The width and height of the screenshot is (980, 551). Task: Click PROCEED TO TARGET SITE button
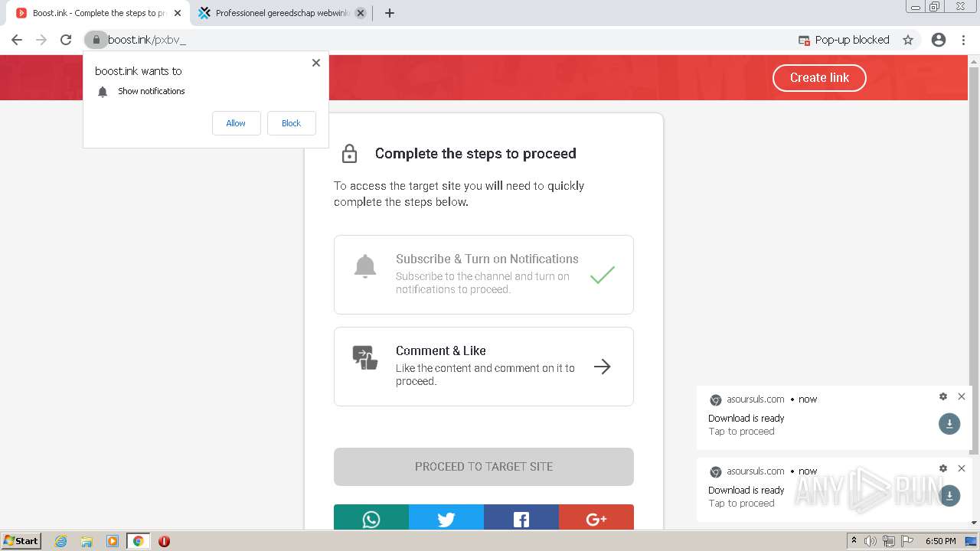(483, 467)
